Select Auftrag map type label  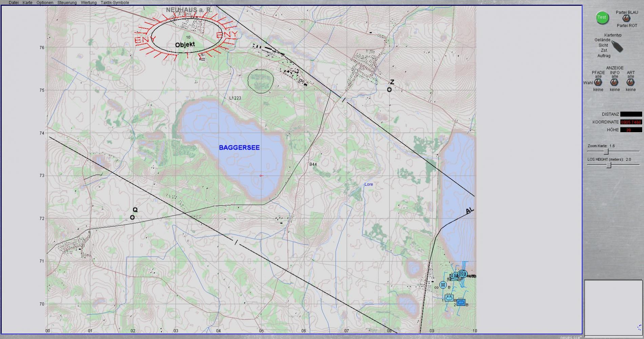tap(604, 56)
